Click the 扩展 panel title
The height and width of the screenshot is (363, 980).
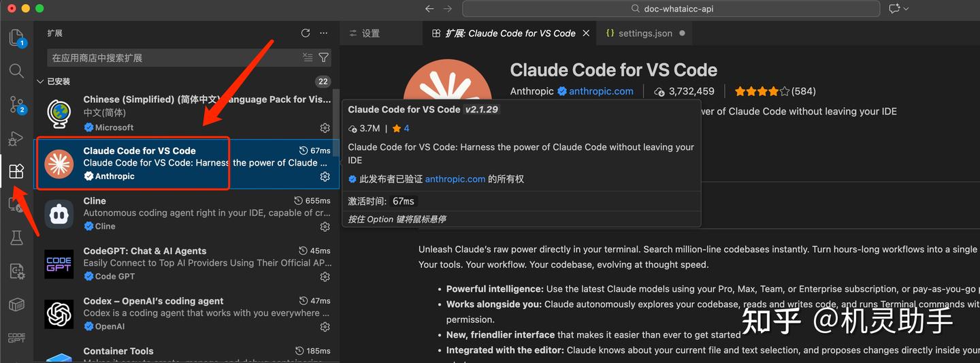click(54, 33)
